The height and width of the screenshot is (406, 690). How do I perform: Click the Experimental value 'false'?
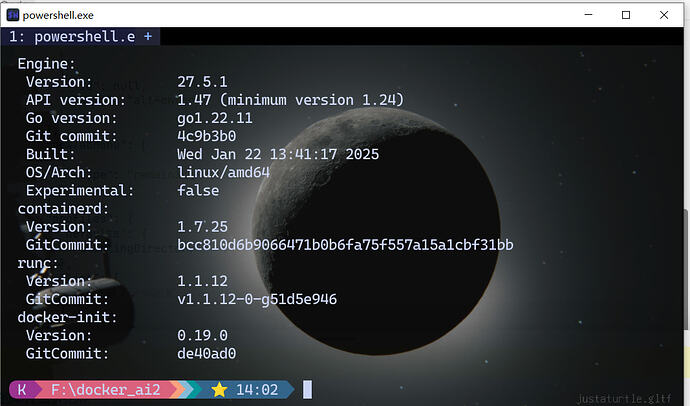[x=198, y=190]
